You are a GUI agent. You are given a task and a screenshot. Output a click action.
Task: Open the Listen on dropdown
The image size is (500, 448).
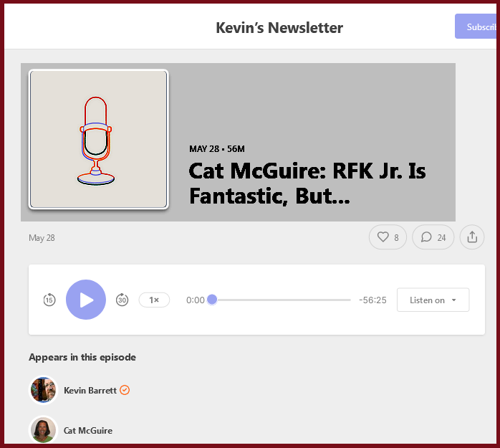point(433,300)
